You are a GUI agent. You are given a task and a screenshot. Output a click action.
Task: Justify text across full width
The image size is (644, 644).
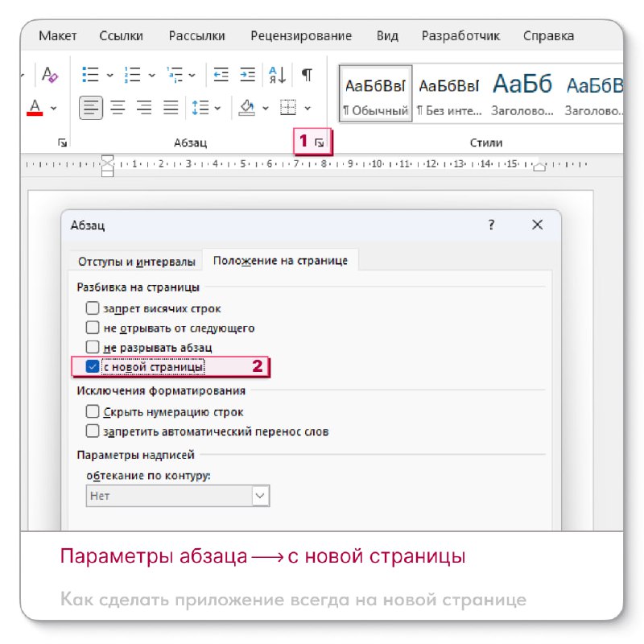(171, 107)
